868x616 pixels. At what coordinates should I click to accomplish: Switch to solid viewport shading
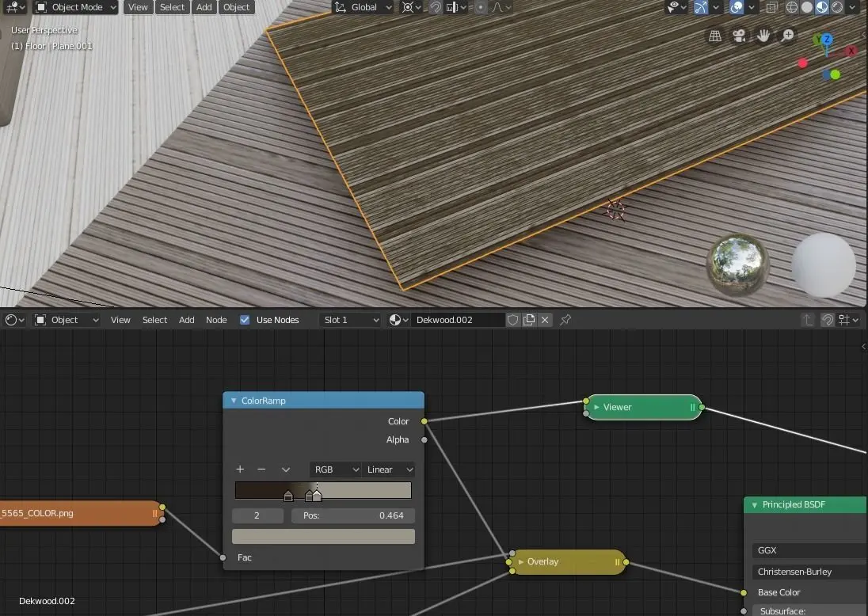807,7
